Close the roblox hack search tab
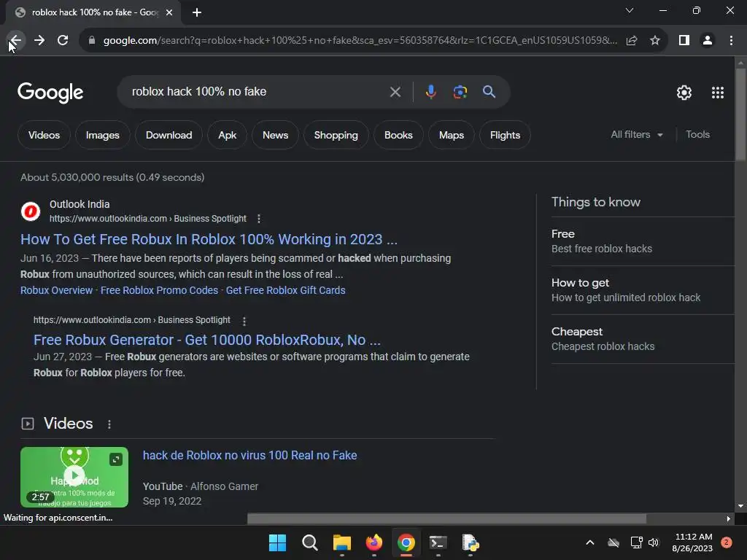This screenshot has width=747, height=560. (x=169, y=12)
